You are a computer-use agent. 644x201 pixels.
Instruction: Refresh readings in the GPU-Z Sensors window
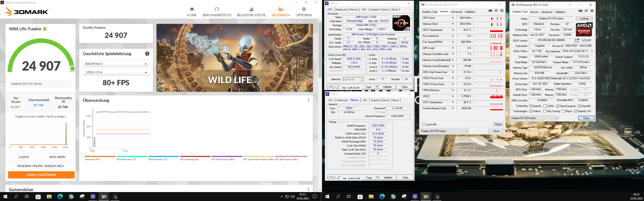point(496,11)
